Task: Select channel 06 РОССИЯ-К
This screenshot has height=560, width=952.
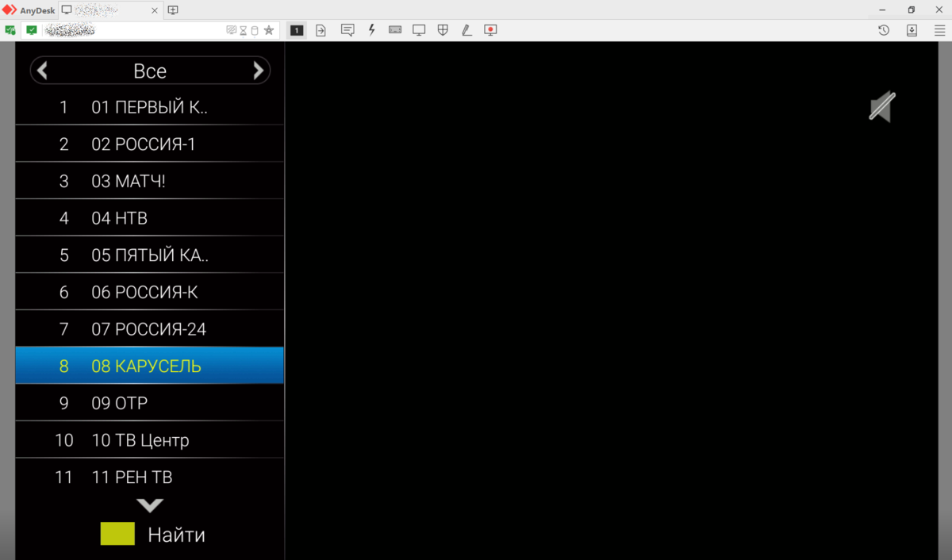Action: (x=149, y=292)
